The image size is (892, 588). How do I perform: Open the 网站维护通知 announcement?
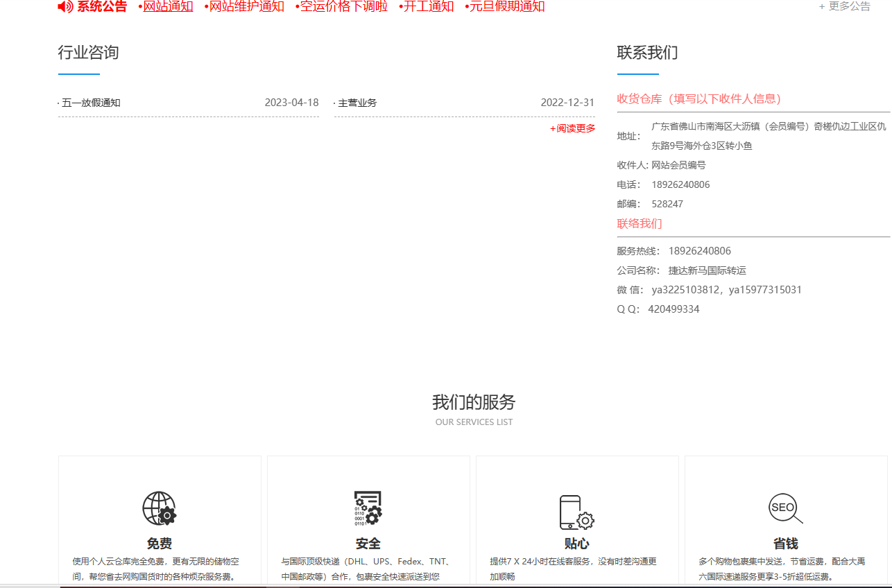tap(246, 7)
